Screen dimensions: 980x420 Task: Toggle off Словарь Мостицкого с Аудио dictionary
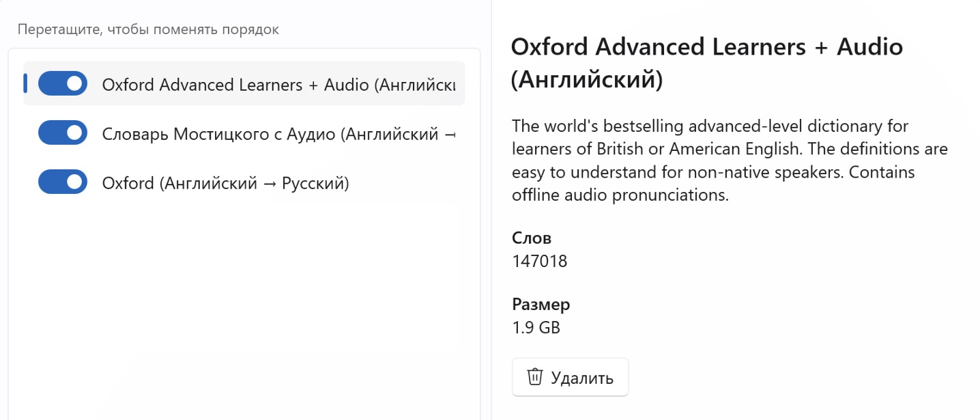click(x=63, y=133)
